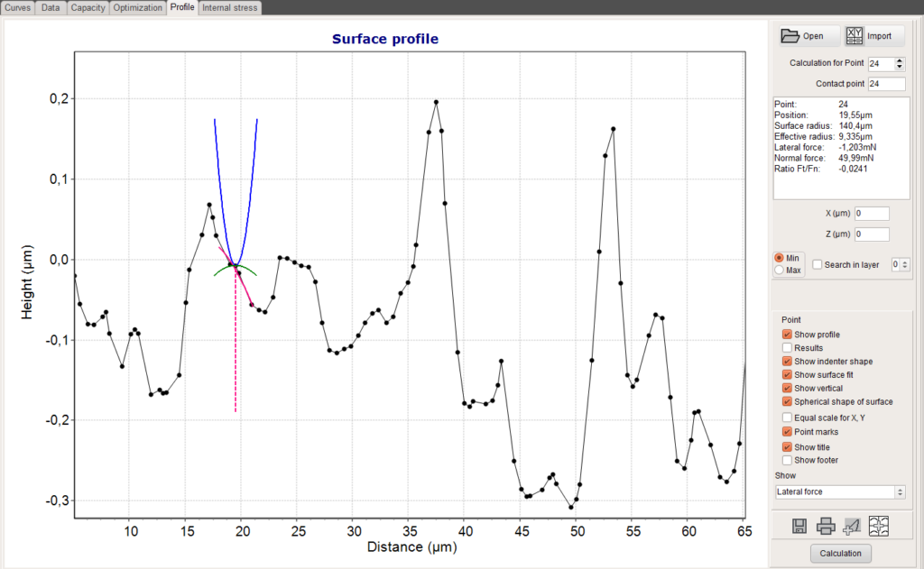The image size is (924, 569).
Task: Decrement the Calculation for Point down arrow
Action: (x=899, y=67)
